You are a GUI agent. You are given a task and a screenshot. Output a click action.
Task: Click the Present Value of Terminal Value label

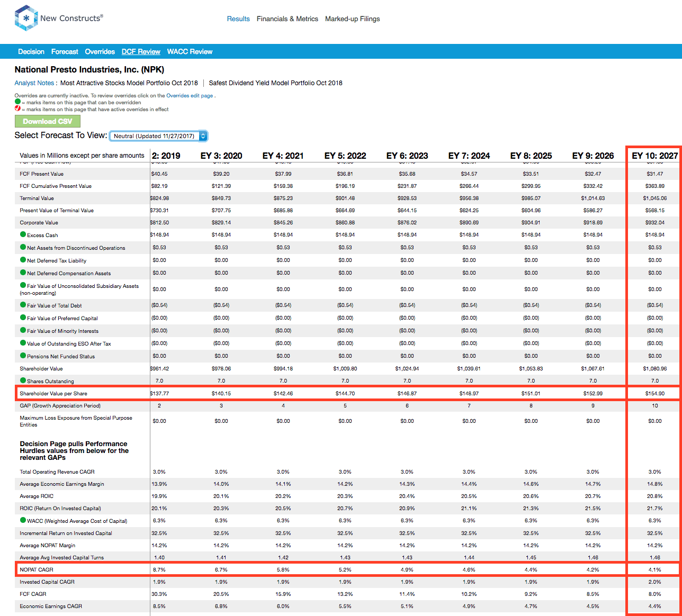pyautogui.click(x=57, y=210)
